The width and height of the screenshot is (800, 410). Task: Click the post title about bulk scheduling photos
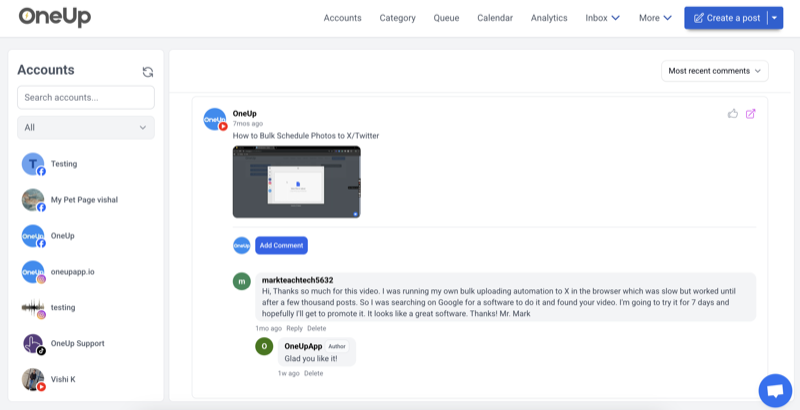306,136
